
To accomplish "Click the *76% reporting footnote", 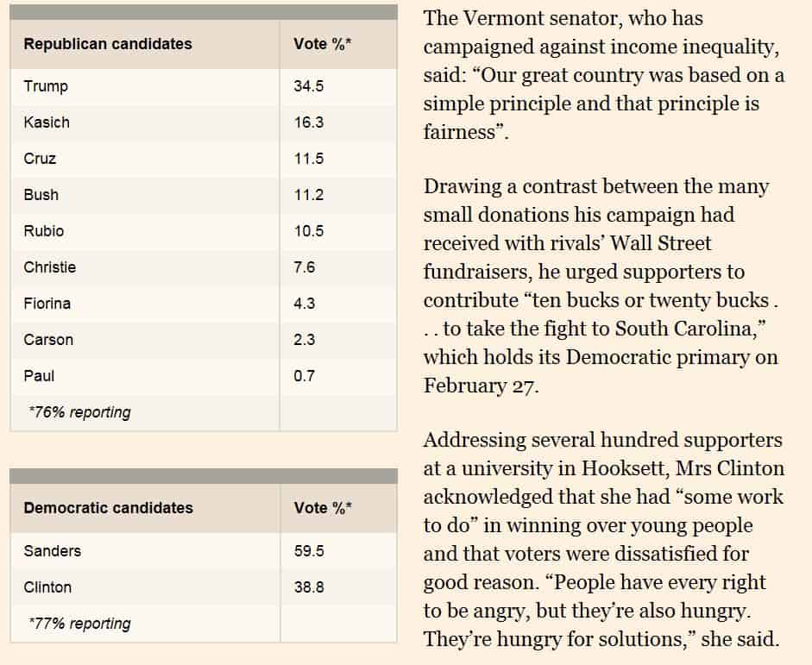I will point(79,412).
